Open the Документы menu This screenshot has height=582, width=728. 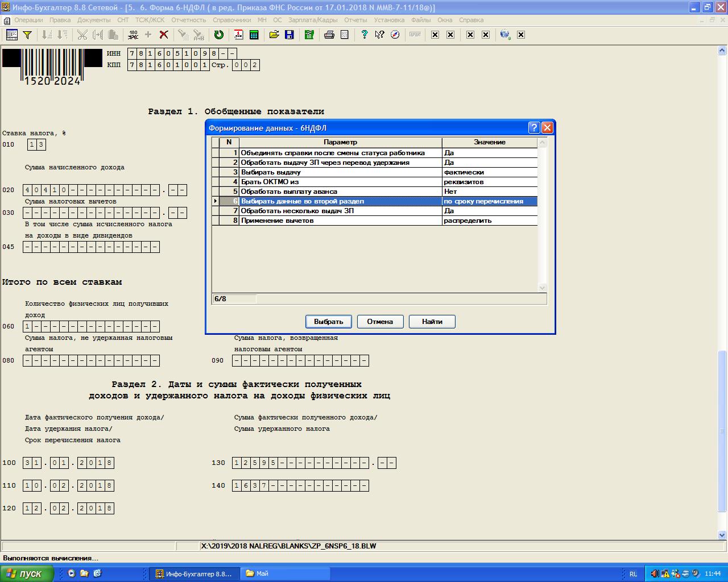coord(94,20)
